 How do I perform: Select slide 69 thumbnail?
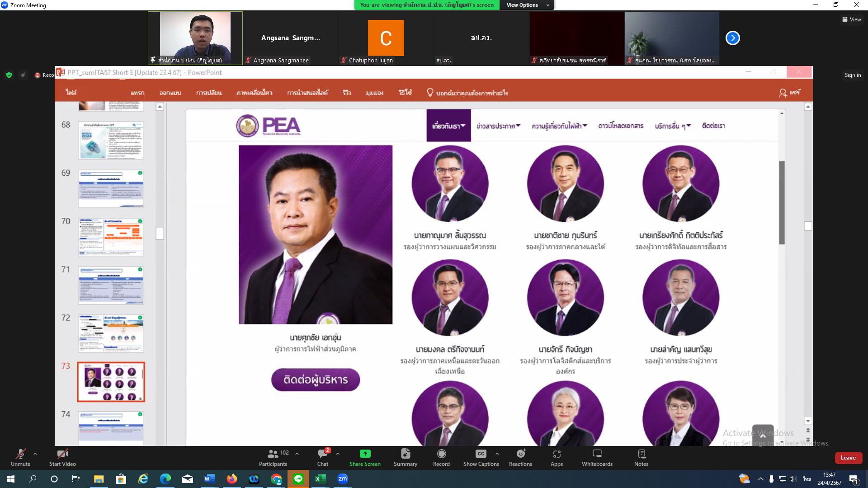pos(111,188)
